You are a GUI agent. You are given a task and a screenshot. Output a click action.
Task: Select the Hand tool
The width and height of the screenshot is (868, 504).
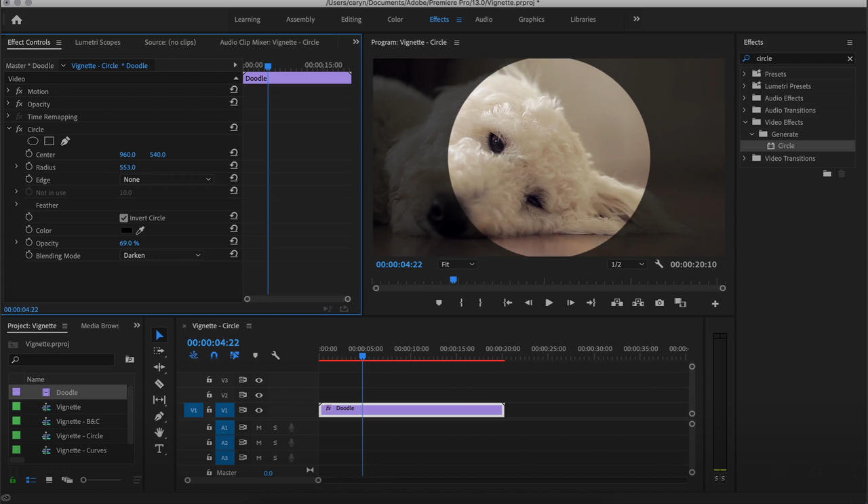point(159,432)
